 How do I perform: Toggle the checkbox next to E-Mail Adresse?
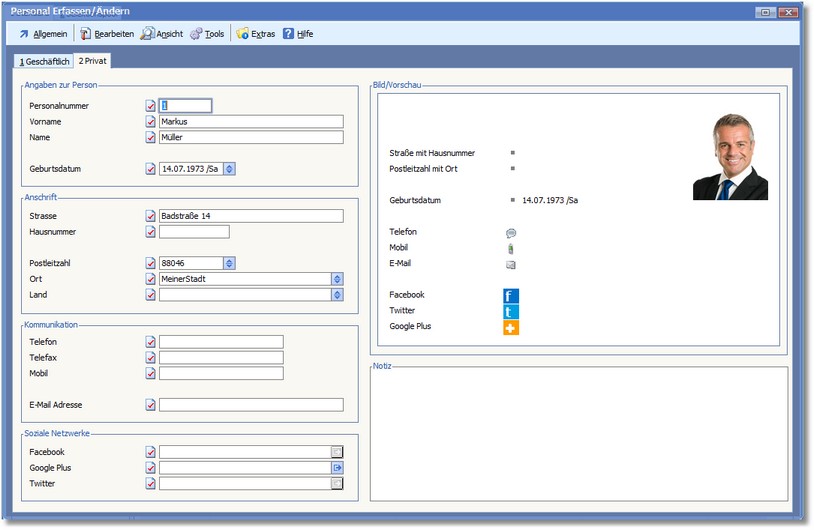click(x=151, y=405)
